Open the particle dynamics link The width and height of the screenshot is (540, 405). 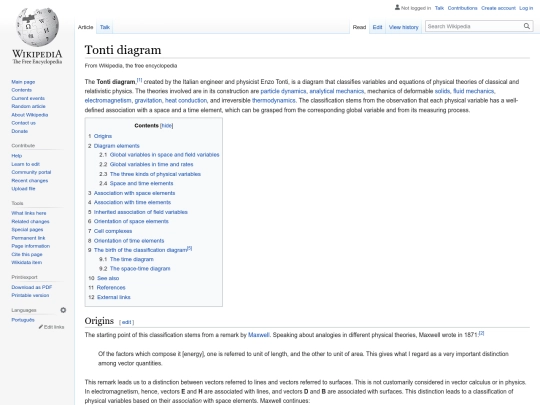point(283,91)
